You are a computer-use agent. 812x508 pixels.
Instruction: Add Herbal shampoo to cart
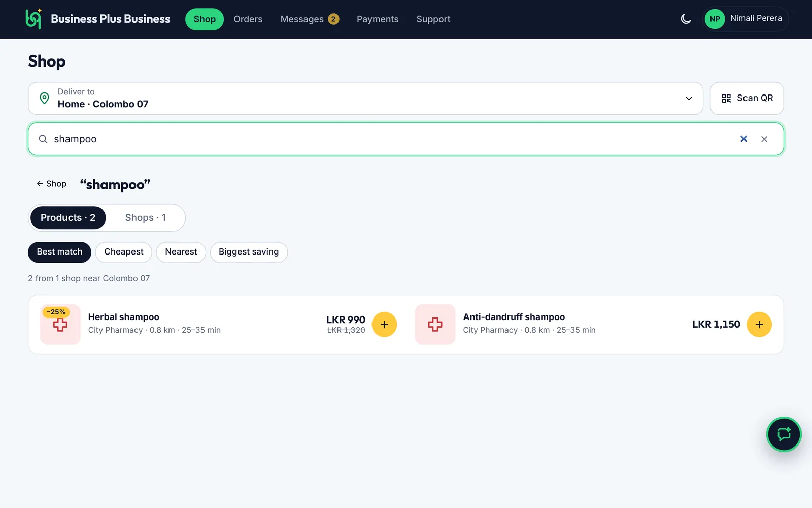click(384, 325)
